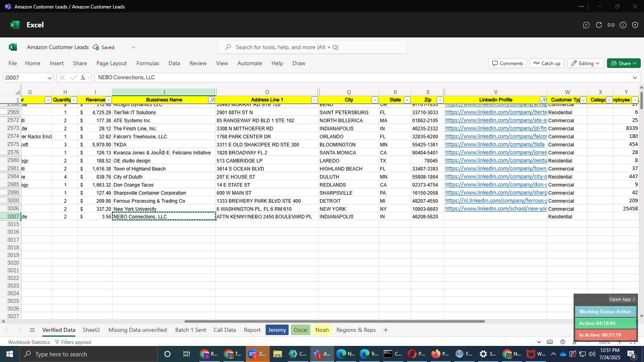The image size is (644, 362).
Task: Open the Editing mode dropdown
Action: pos(586,64)
